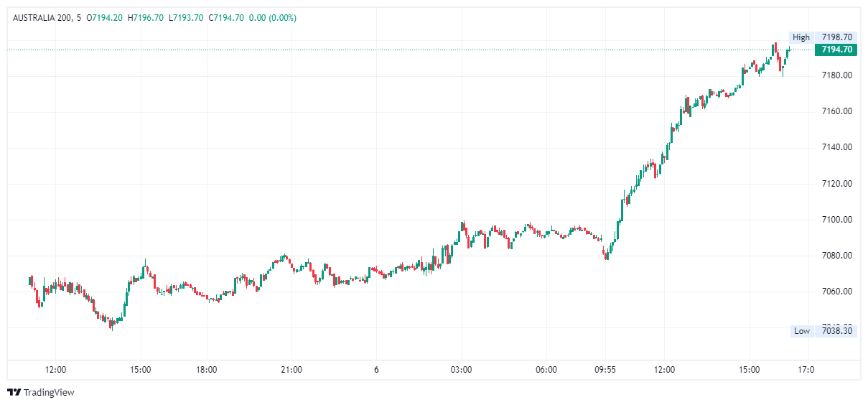
Task: Click the 7180.00 price axis label
Action: click(836, 75)
